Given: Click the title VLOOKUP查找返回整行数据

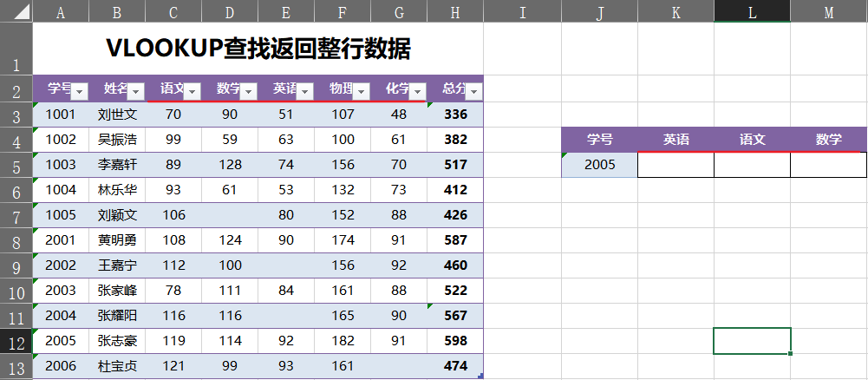Looking at the screenshot, I should point(258,49).
